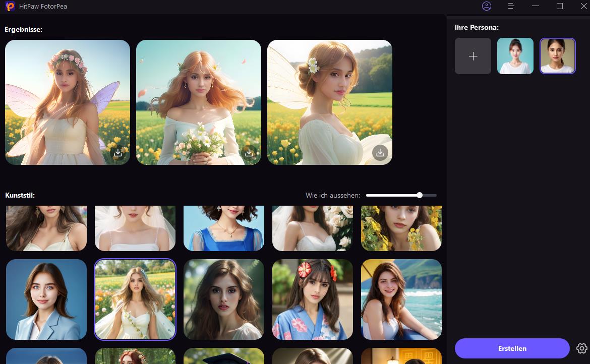This screenshot has height=364, width=590.
Task: Download the first fairy result image
Action: pos(117,152)
